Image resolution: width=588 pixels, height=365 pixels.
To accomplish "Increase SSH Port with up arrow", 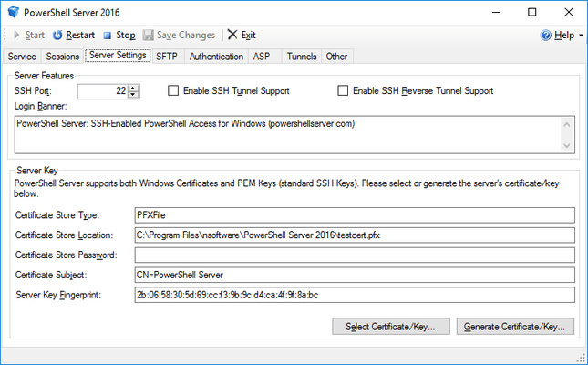I will (133, 88).
